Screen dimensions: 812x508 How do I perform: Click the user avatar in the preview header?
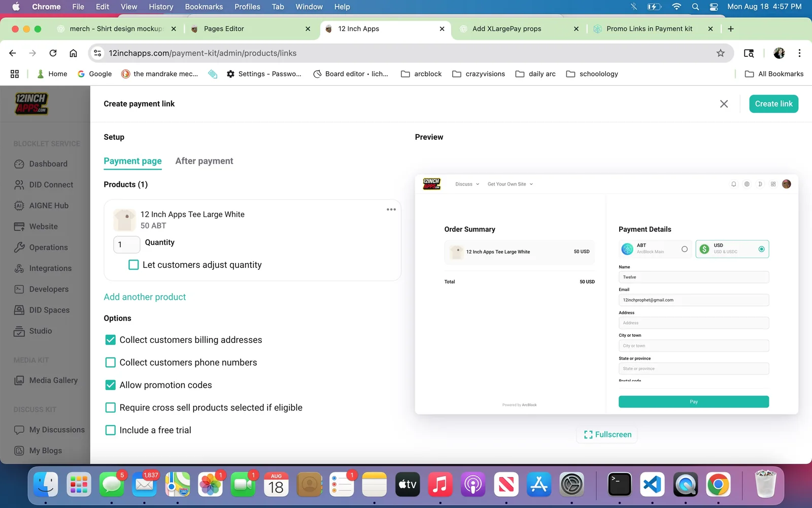tap(787, 184)
